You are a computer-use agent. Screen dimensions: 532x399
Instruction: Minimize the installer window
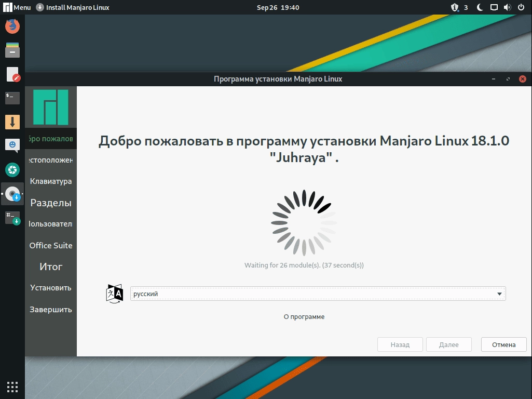494,79
